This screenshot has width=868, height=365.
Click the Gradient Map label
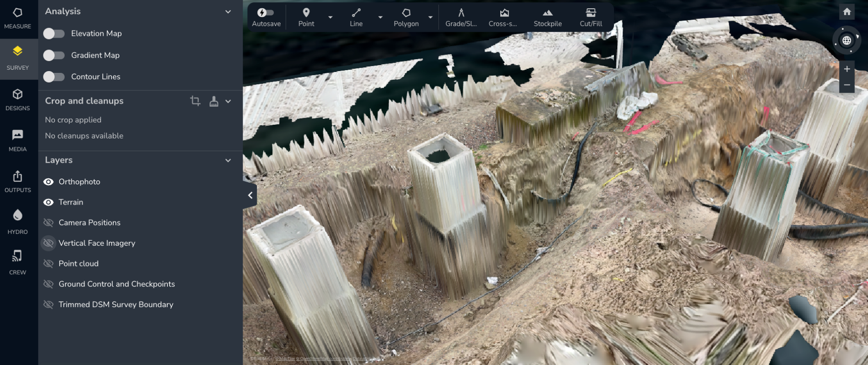tap(95, 55)
